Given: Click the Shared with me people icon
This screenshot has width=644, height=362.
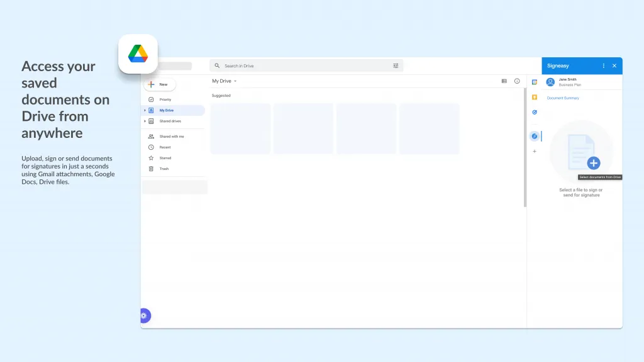Looking at the screenshot, I should (x=151, y=136).
